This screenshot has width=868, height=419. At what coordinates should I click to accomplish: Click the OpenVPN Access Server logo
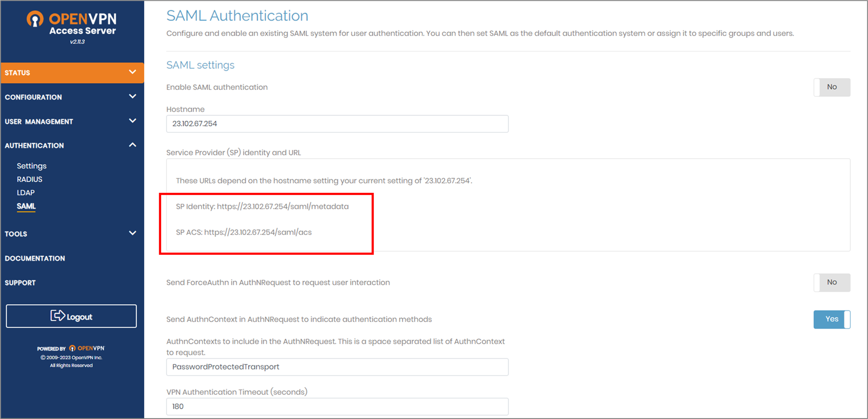pos(72,23)
